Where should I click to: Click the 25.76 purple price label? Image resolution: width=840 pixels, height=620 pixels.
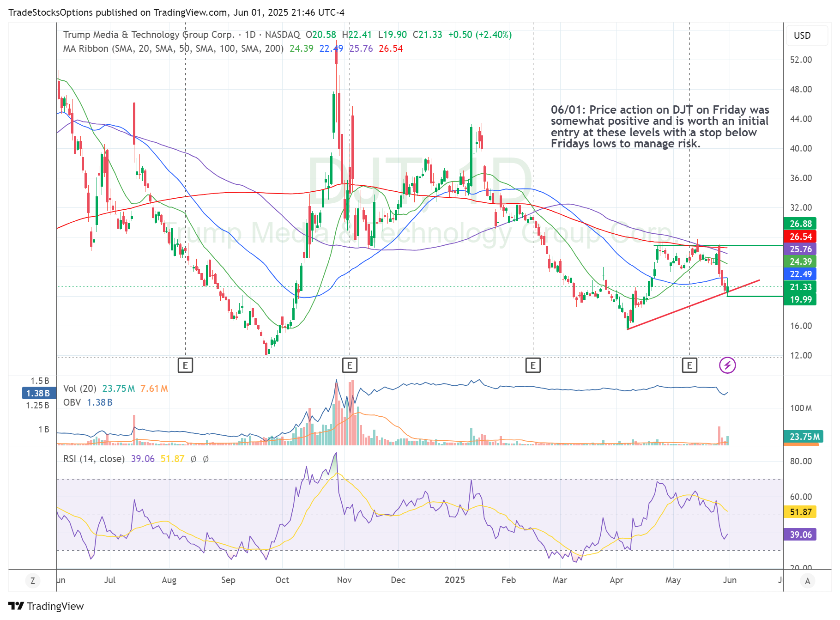(x=800, y=249)
